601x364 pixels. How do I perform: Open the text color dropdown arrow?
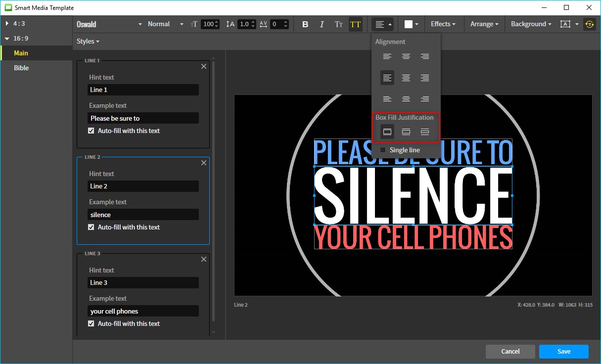click(417, 24)
